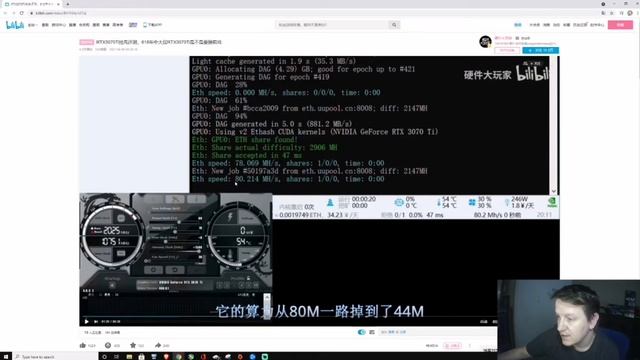Skip to next video in player
Screen dimensions: 640x360
pyautogui.click(x=96, y=322)
